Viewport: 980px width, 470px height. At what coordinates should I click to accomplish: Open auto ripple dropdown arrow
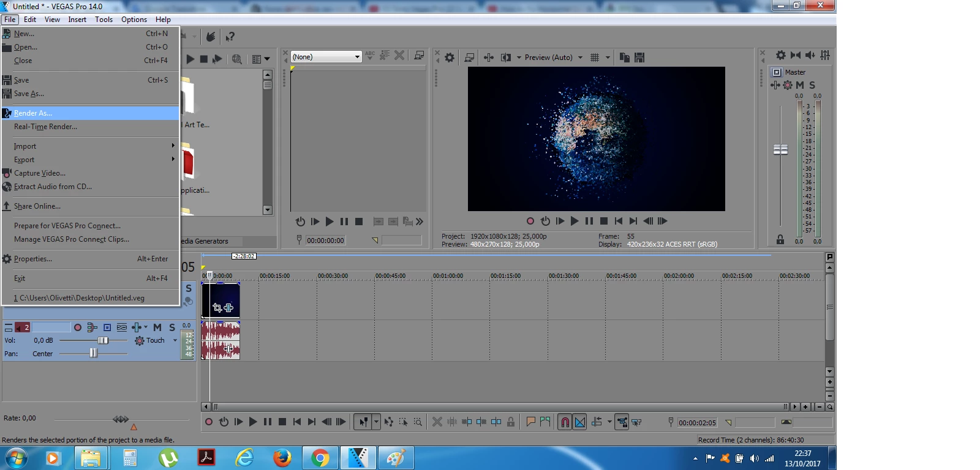point(609,422)
